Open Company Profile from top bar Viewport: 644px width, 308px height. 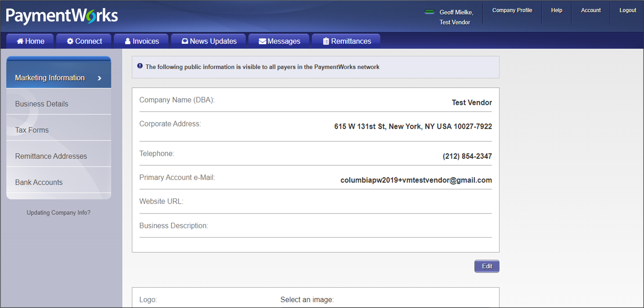[512, 10]
